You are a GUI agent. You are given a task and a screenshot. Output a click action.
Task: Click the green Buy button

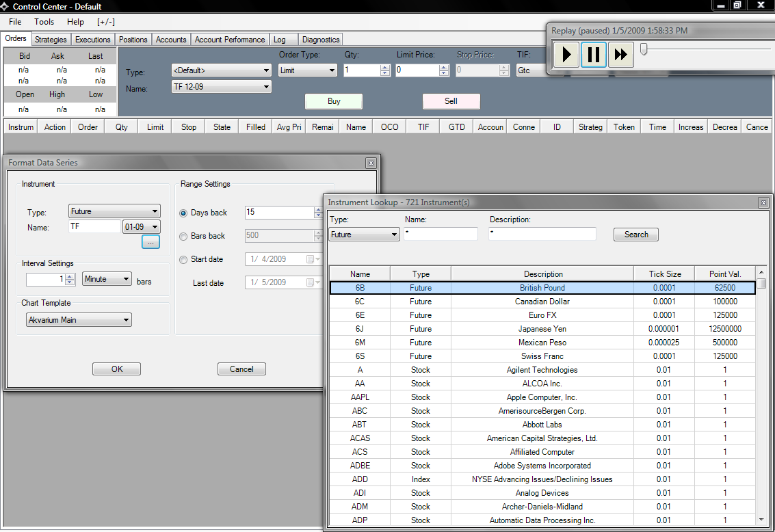pos(334,101)
